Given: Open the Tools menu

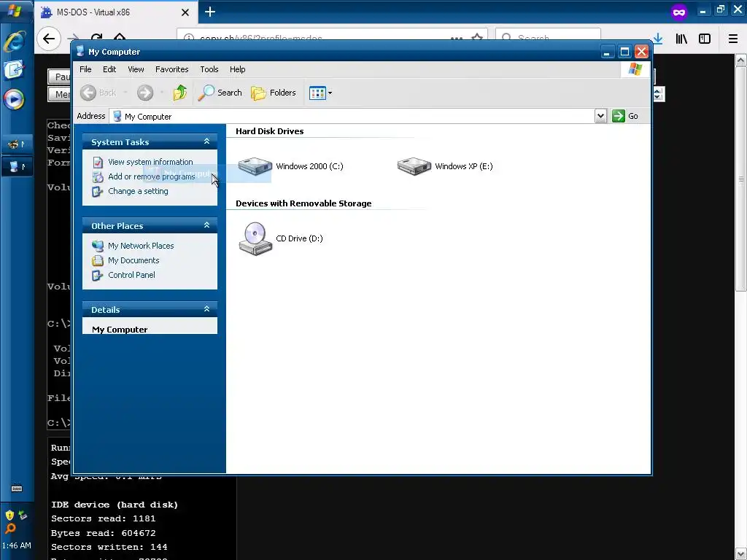Looking at the screenshot, I should coord(209,69).
